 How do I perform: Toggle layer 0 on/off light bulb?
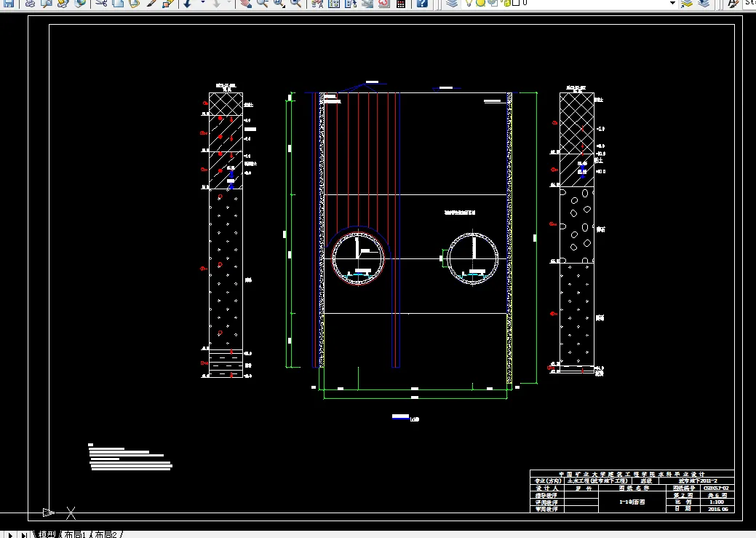(x=469, y=3)
